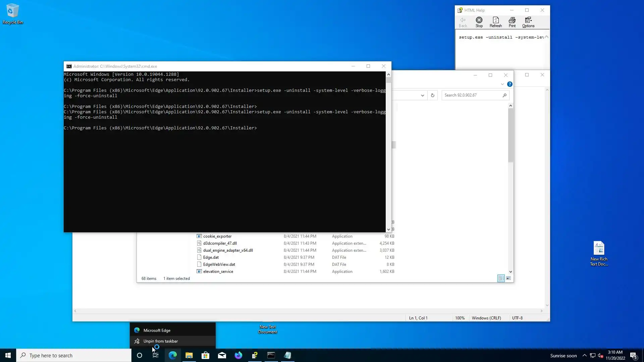Refresh the Explorer address bar location
Viewport: 644px width, 362px height.
tap(432, 95)
